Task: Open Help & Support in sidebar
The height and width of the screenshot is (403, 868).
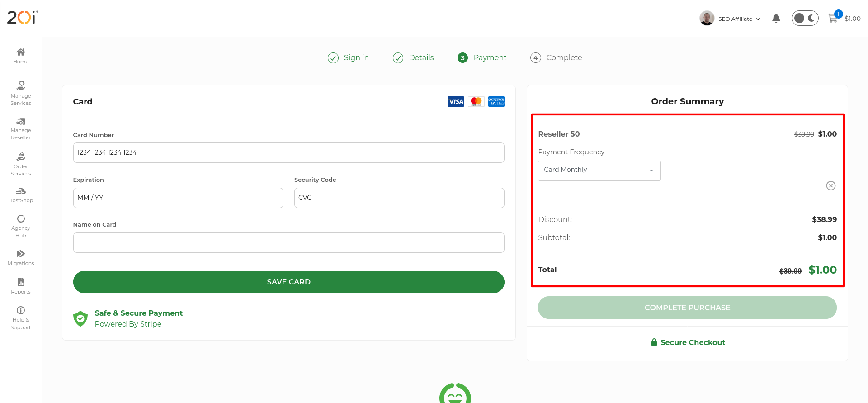Action: coord(21,318)
